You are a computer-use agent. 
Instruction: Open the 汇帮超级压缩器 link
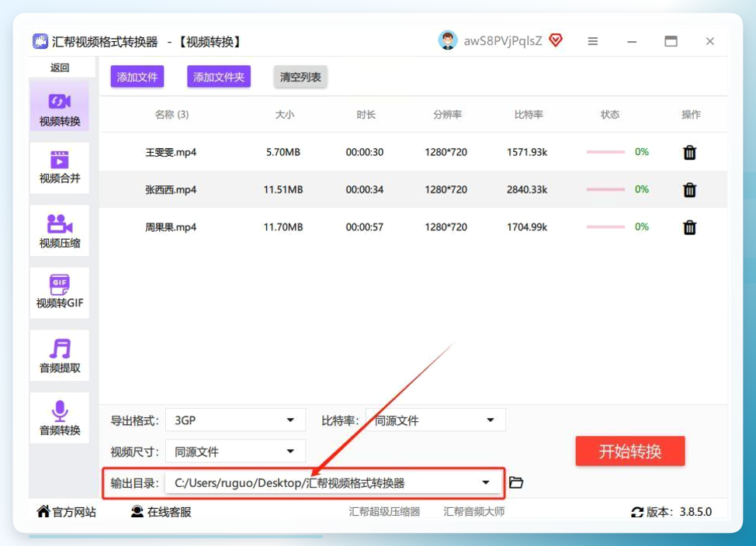click(384, 512)
